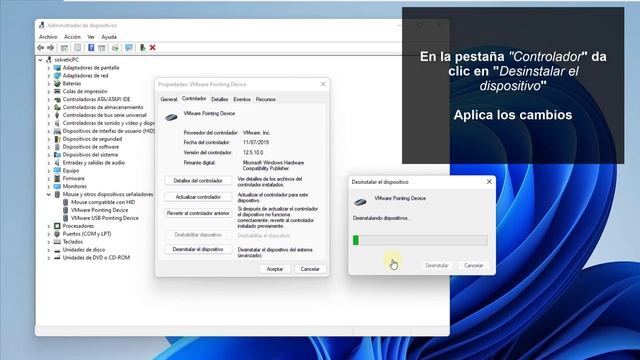Click the Teclados keyboard icon
Screen dimensions: 640x360
pyautogui.click(x=57, y=242)
